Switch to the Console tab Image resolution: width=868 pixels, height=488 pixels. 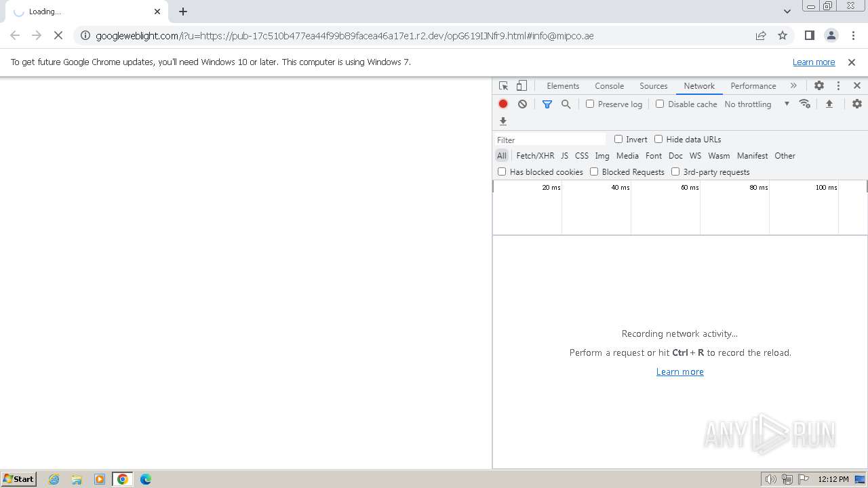pyautogui.click(x=609, y=86)
